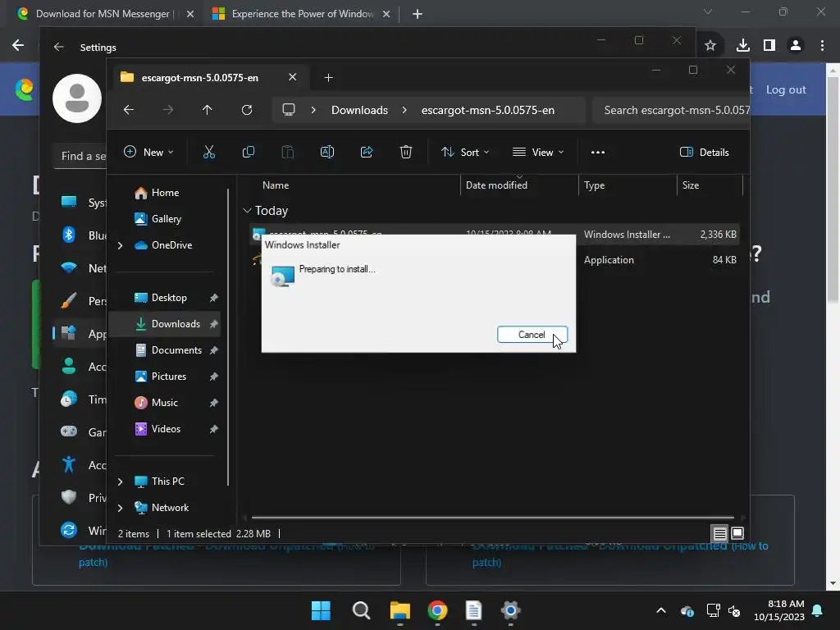Switch to Experience the Power of Windows tab

pyautogui.click(x=302, y=14)
